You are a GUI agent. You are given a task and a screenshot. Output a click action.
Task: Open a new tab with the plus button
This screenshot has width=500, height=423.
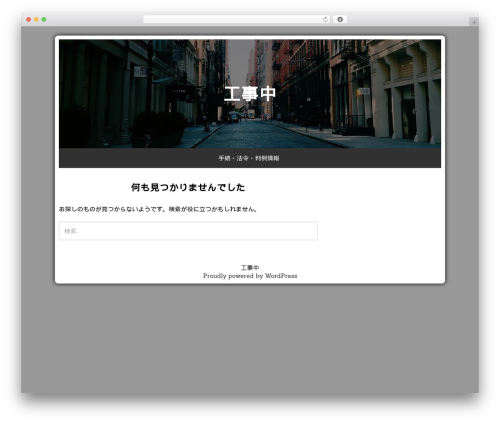(x=474, y=22)
